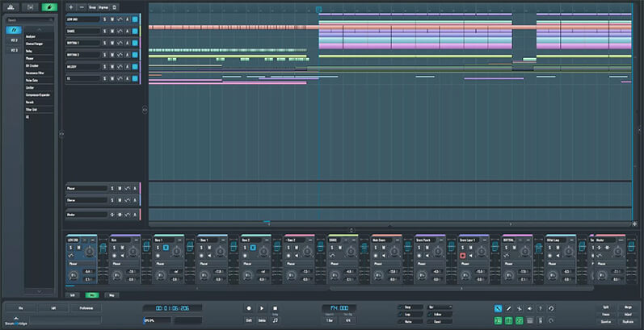
Task: Open the green effects browser tab icon
Action: pyautogui.click(x=48, y=6)
